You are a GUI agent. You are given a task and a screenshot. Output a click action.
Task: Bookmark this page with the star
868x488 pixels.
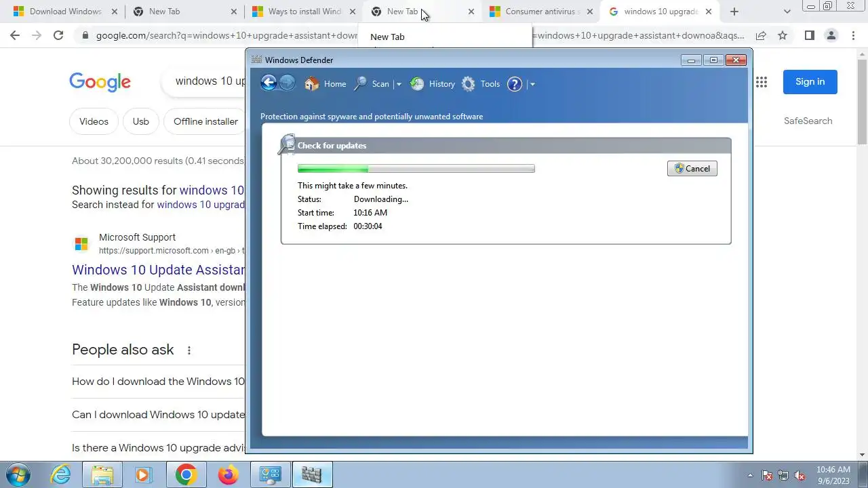(x=783, y=35)
